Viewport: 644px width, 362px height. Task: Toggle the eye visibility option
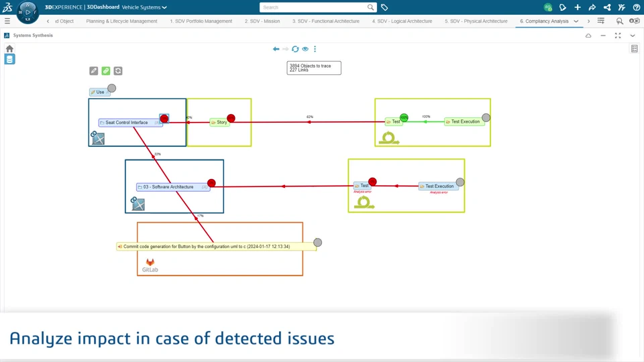[x=305, y=49]
